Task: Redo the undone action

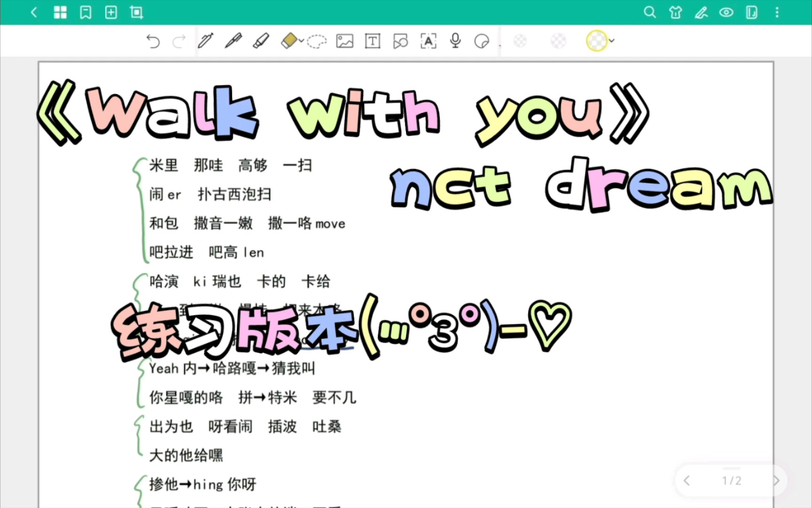Action: [x=179, y=41]
